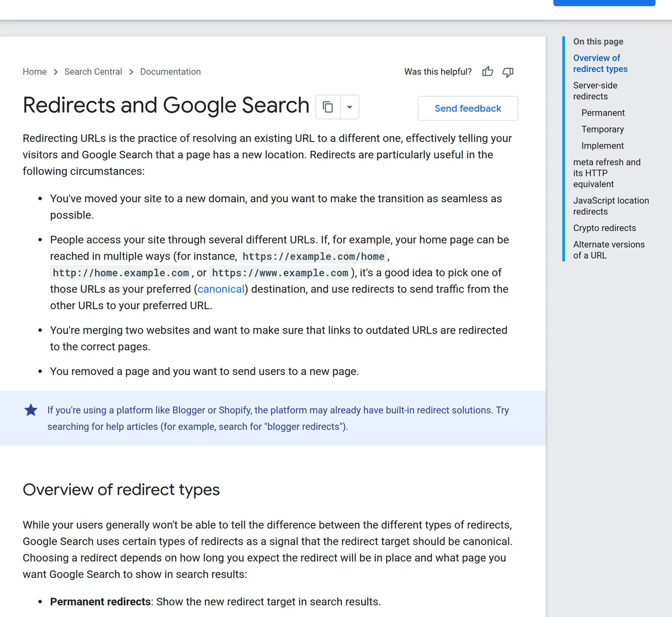Viewport: 672px width, 617px height.
Task: Click the code text http://home.example.com
Action: [121, 273]
